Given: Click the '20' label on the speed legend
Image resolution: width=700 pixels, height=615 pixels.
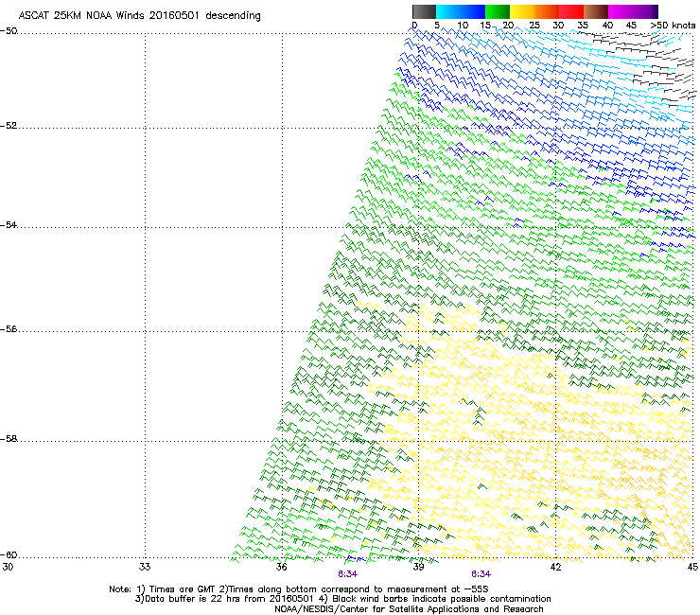Looking at the screenshot, I should pyautogui.click(x=508, y=26).
